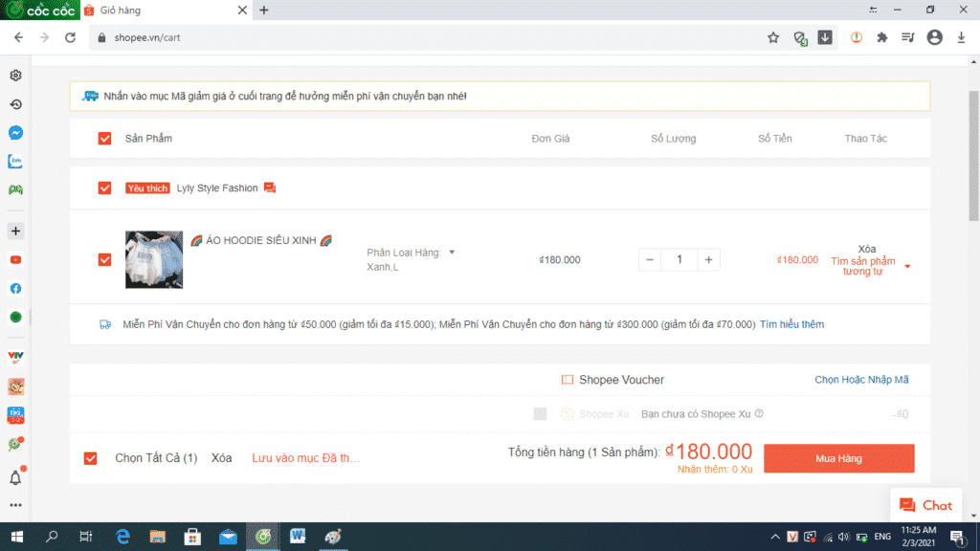The height and width of the screenshot is (551, 980).
Task: Reload the Shopee cart page
Action: [x=70, y=37]
